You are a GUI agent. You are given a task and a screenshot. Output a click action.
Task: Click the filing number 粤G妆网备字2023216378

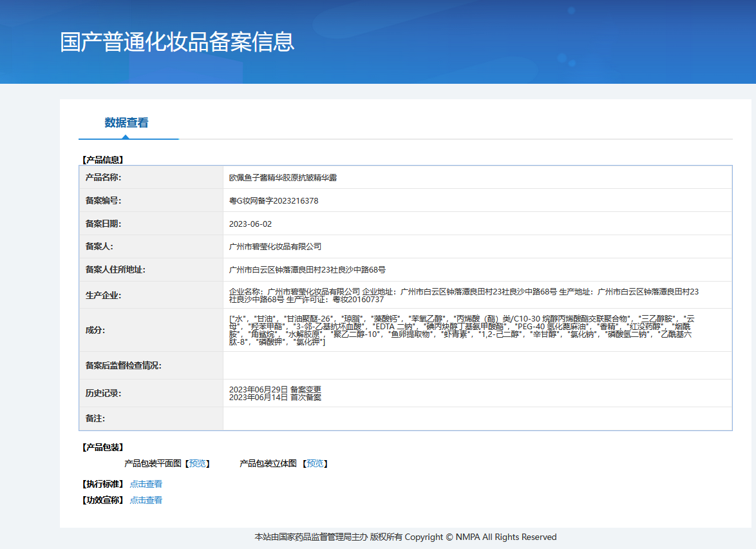(x=274, y=200)
